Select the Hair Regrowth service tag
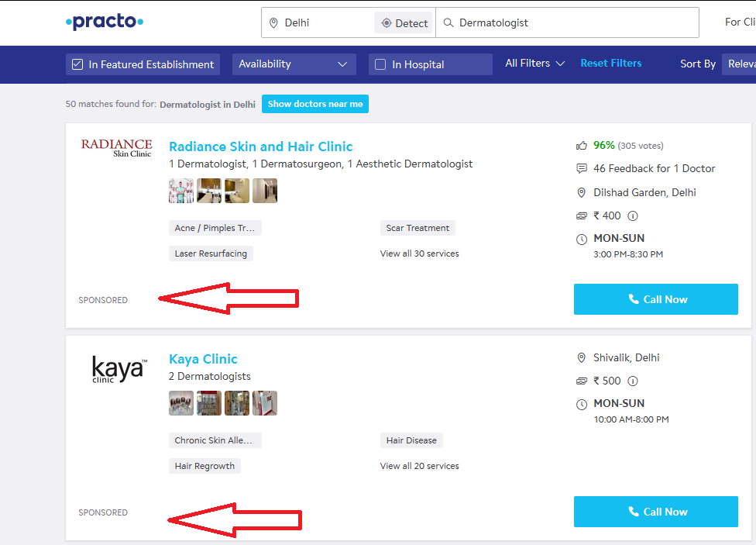This screenshot has height=545, width=756. pos(204,466)
